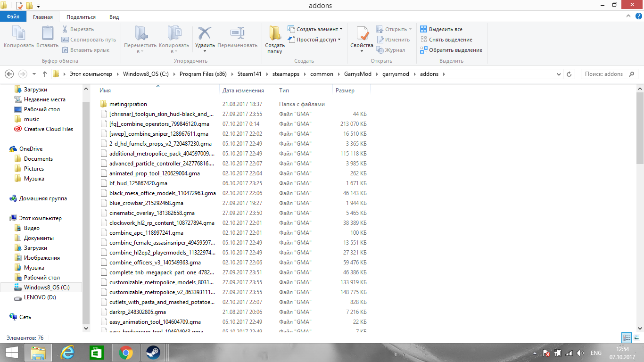This screenshot has height=362, width=644.
Task: Click Журнал history button
Action: (x=391, y=50)
